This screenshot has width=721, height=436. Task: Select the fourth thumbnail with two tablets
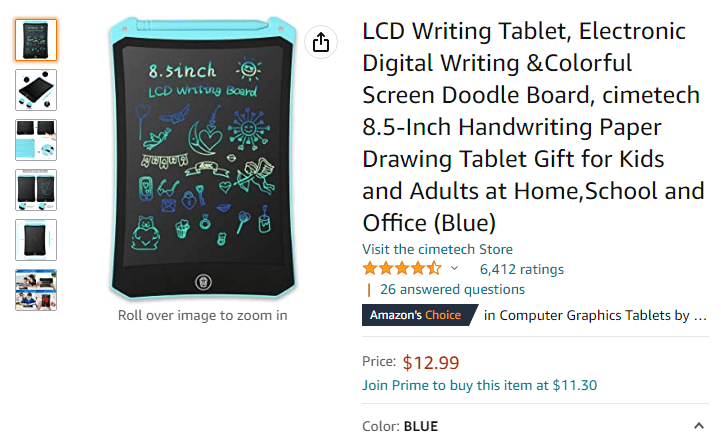[x=36, y=190]
